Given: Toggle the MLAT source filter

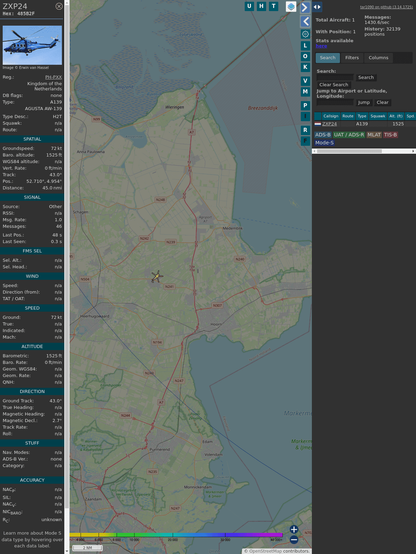Looking at the screenshot, I should click(x=374, y=135).
